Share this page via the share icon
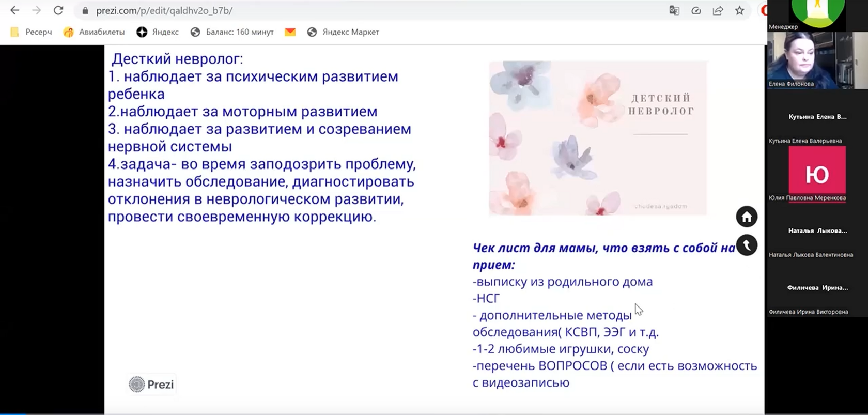Viewport: 868px width, 415px height. [x=718, y=10]
